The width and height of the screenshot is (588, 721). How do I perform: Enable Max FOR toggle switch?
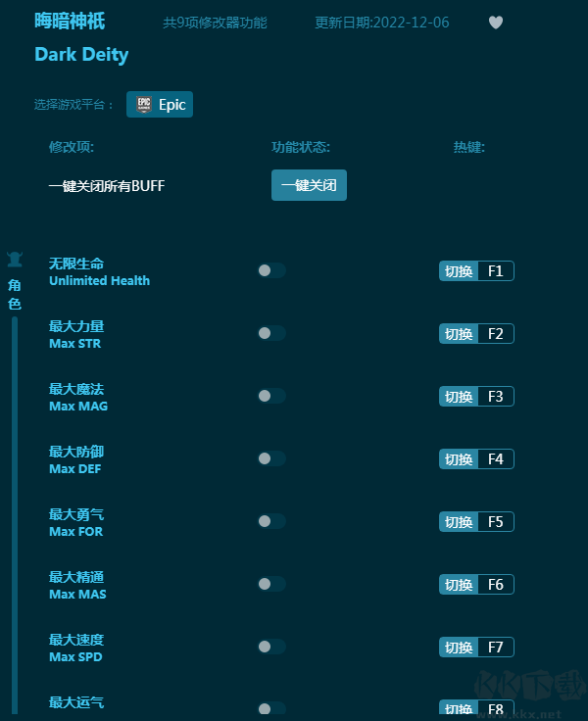(271, 521)
